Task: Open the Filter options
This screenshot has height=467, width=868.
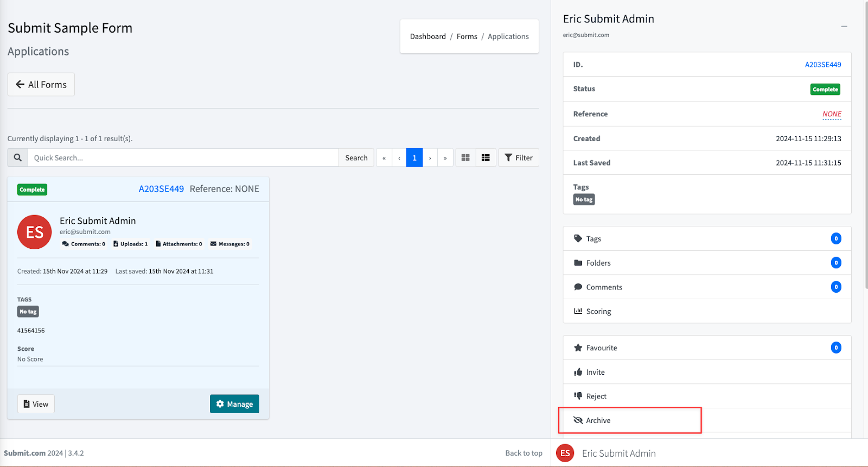Action: [519, 157]
